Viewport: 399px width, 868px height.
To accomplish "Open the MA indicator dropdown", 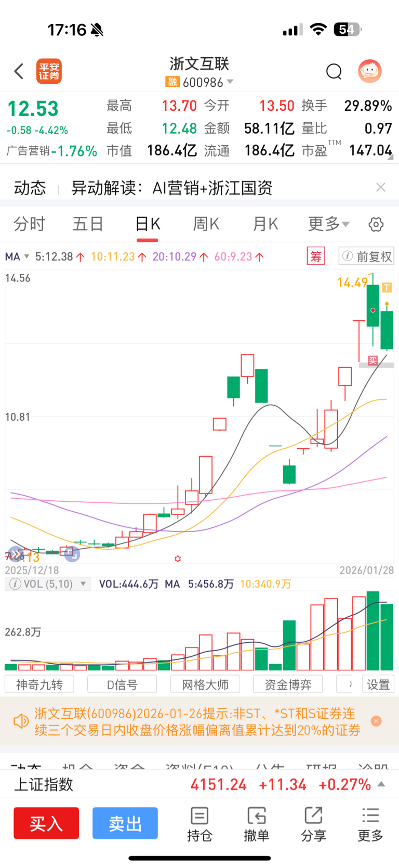I will [x=17, y=256].
